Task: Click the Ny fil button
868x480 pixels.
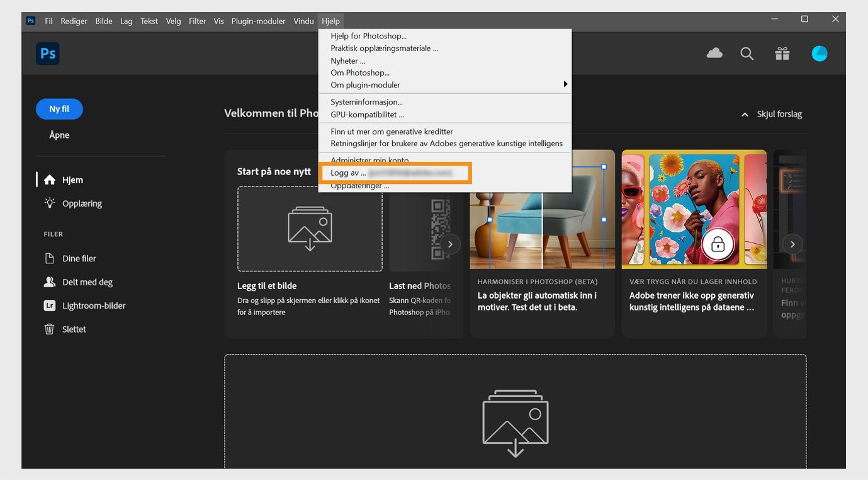Action: [59, 109]
